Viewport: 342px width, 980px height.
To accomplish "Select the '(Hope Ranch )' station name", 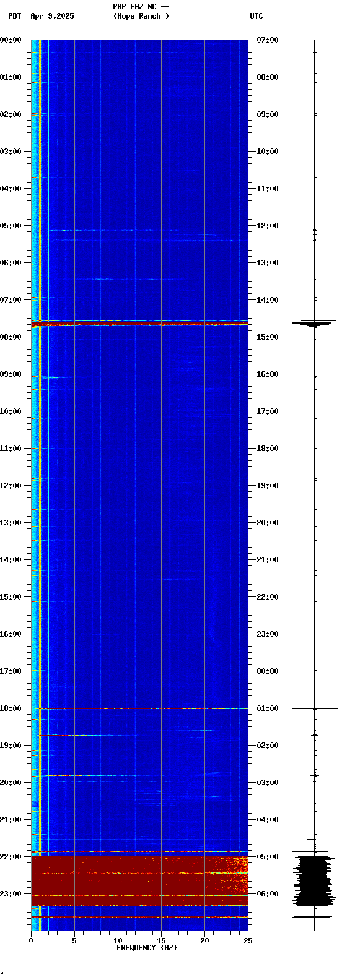I will tap(141, 16).
